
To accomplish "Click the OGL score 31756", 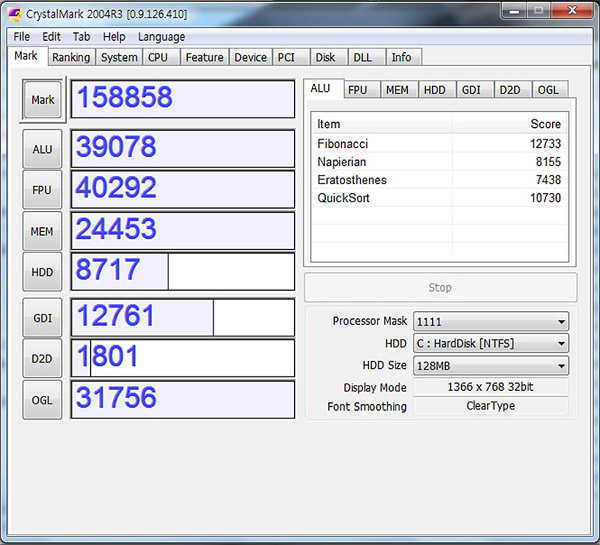I will 183,400.
